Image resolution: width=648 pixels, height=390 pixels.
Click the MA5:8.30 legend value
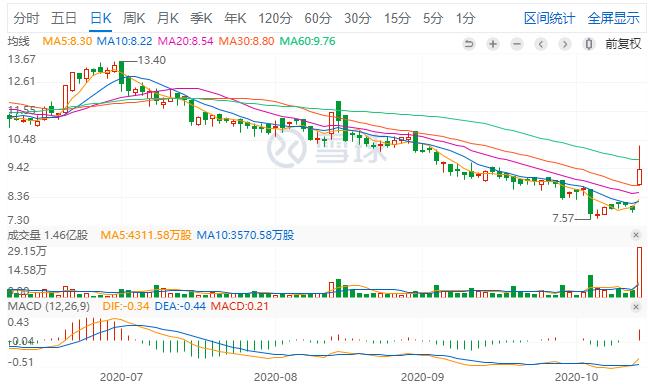tap(67, 41)
